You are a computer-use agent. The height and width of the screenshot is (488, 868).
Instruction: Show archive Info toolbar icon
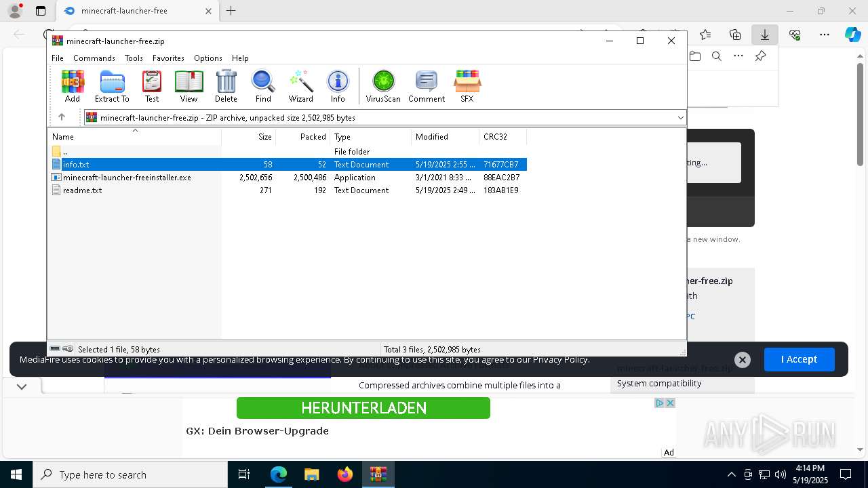(338, 86)
